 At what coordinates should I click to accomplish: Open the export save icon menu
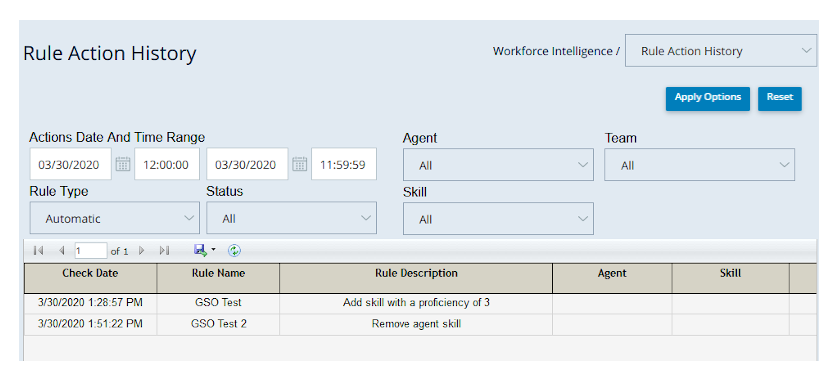click(x=204, y=250)
